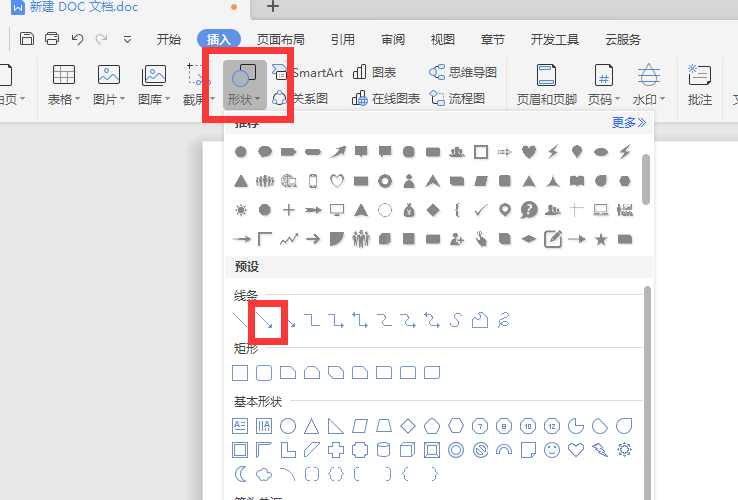Image resolution: width=738 pixels, height=500 pixels.
Task: Open the 表格 dropdown
Action: coord(64,85)
